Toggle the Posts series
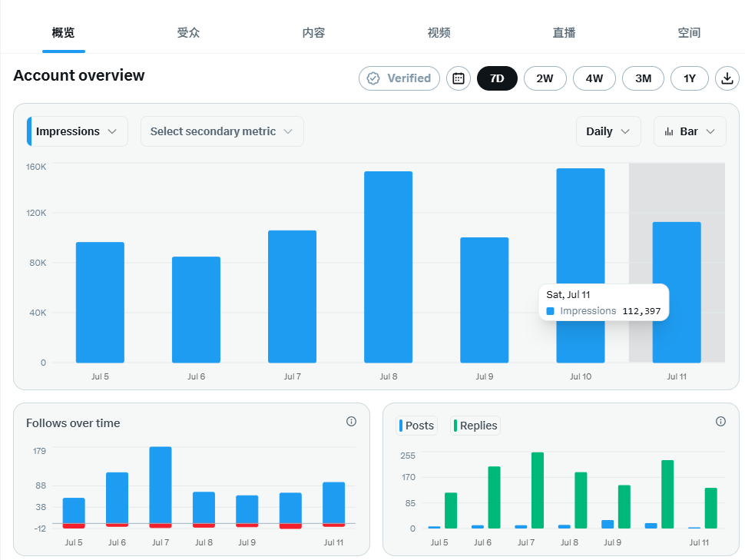This screenshot has width=745, height=560. [417, 426]
